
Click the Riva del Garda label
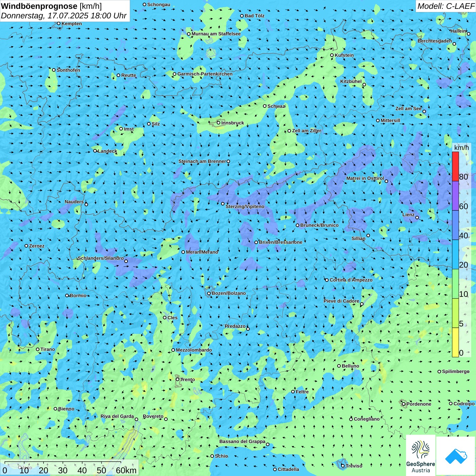(x=117, y=416)
